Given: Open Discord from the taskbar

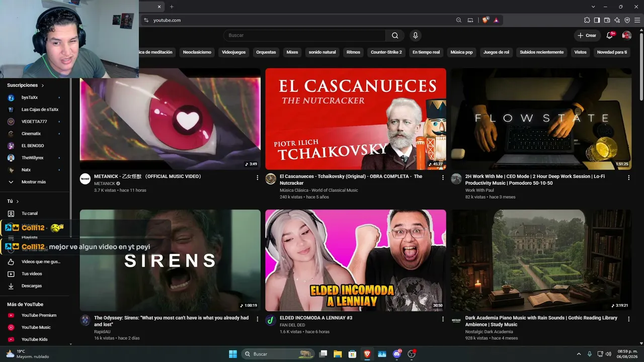Looking at the screenshot, I should pos(397,354).
